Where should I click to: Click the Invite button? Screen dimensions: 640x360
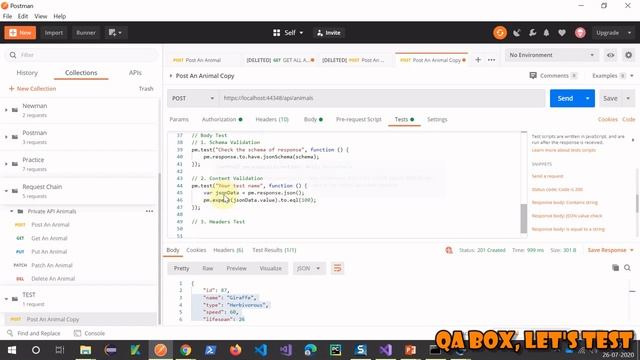329,33
